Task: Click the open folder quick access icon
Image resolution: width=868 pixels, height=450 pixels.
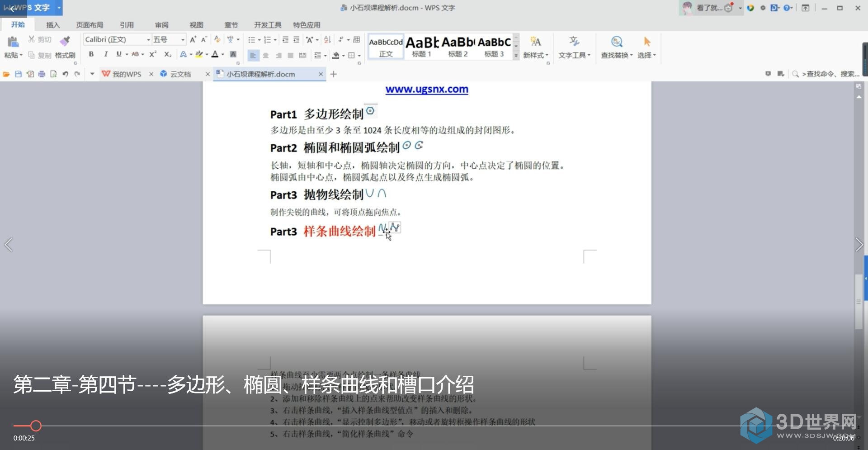Action: pyautogui.click(x=6, y=74)
